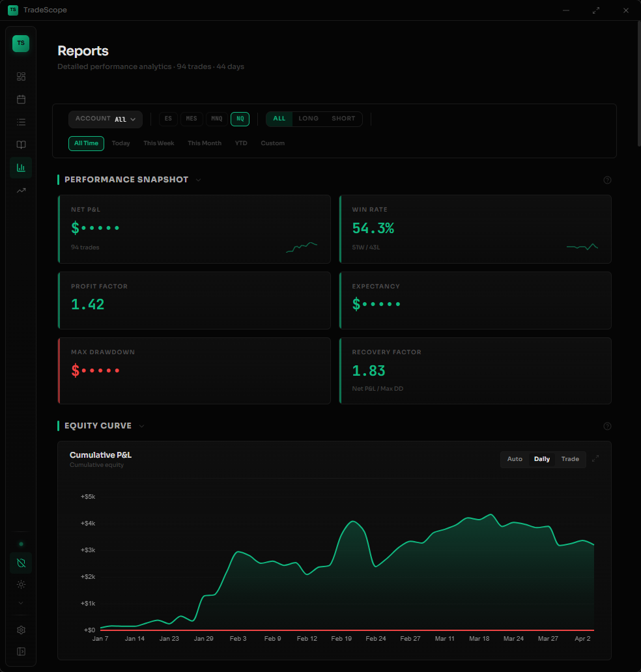This screenshot has width=641, height=672.
Task: Select the Reports bar chart sidebar icon
Action: pyautogui.click(x=21, y=167)
